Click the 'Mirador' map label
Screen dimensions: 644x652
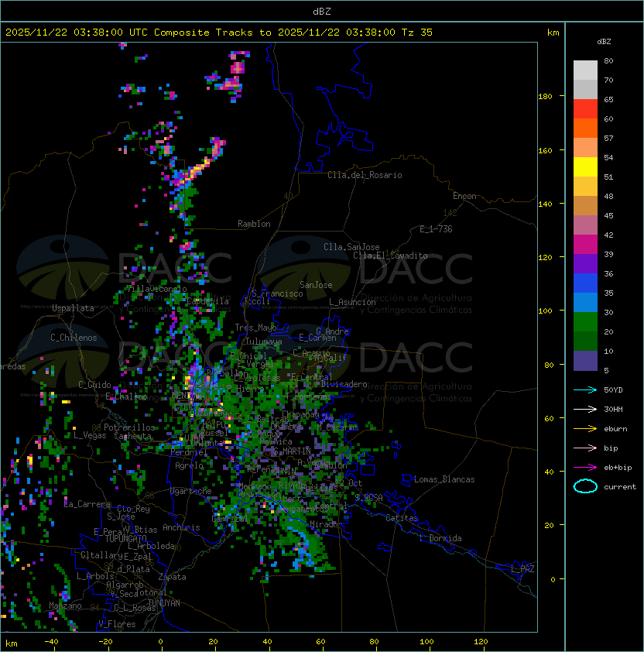click(x=327, y=524)
